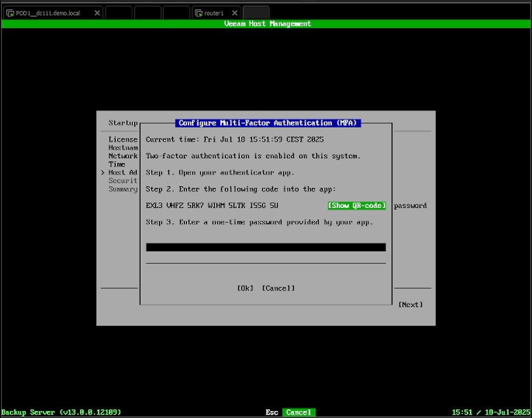
Task: Select the Summary step in wizard list
Action: 123,189
